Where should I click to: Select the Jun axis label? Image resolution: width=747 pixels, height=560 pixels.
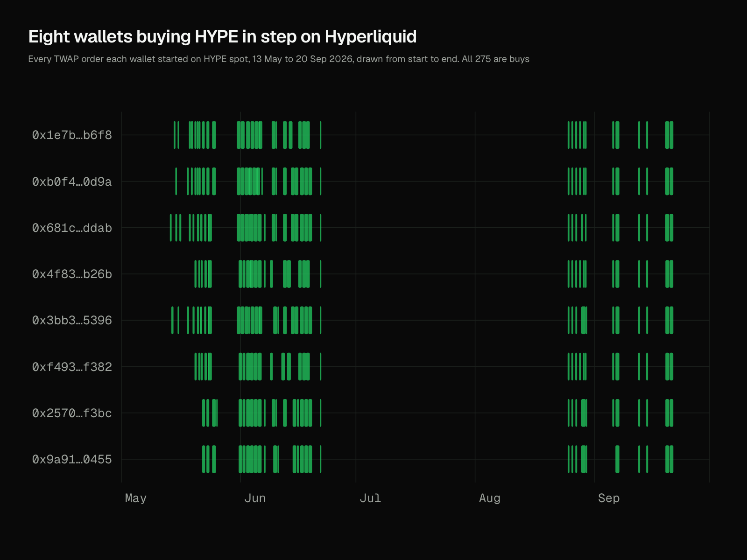pyautogui.click(x=255, y=498)
